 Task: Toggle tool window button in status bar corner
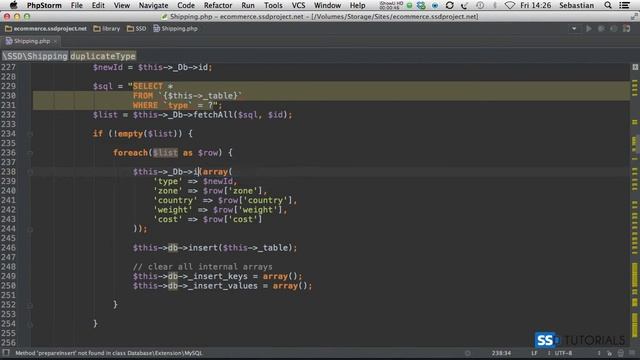tap(6, 353)
